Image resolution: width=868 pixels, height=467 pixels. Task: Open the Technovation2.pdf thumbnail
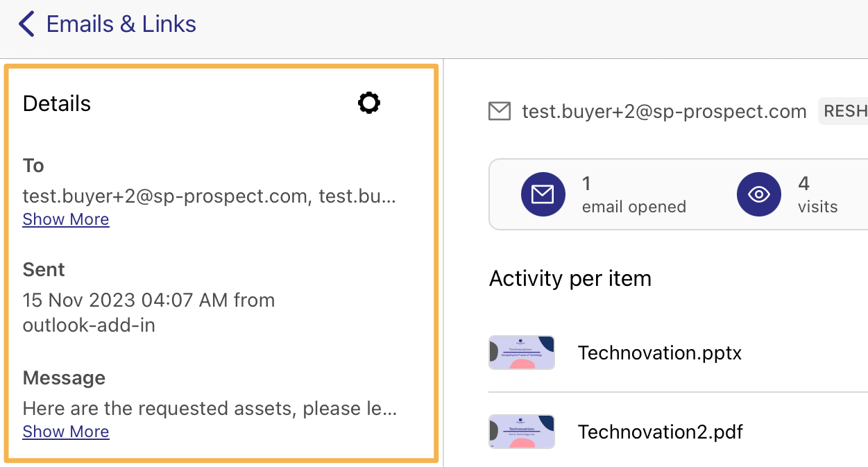click(522, 432)
